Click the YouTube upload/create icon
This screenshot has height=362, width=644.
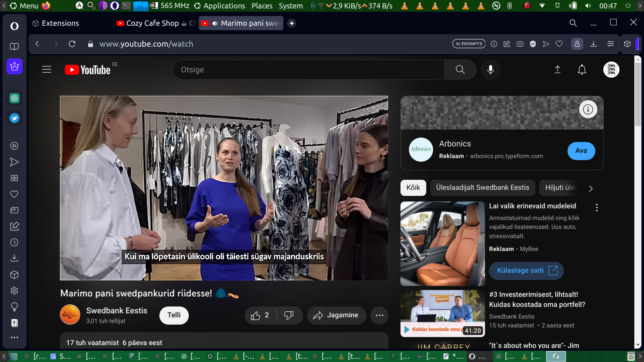point(557,70)
